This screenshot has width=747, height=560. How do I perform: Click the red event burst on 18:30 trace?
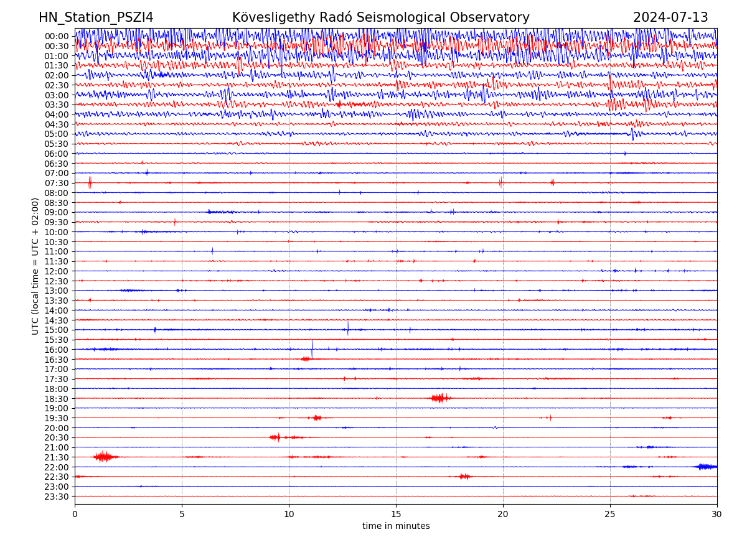tap(440, 398)
